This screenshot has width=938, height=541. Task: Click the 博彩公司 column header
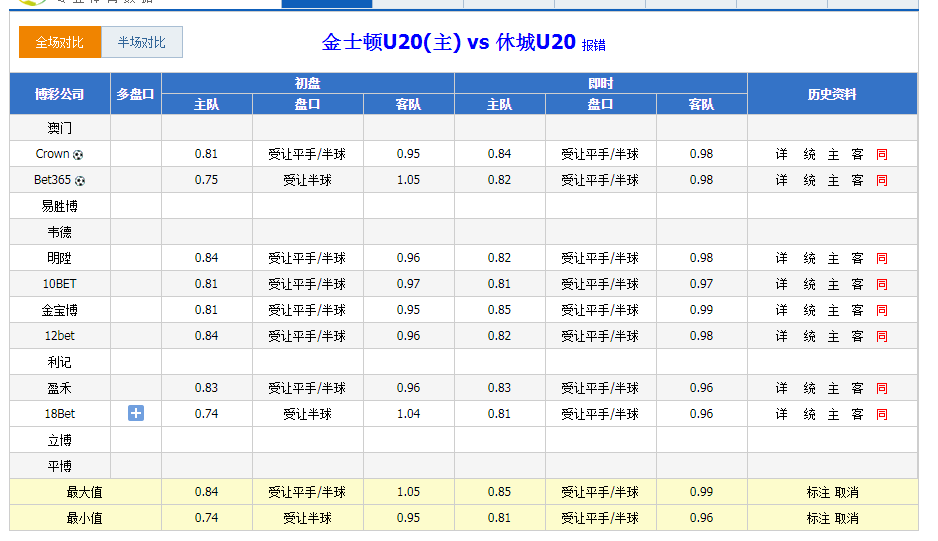click(x=60, y=94)
